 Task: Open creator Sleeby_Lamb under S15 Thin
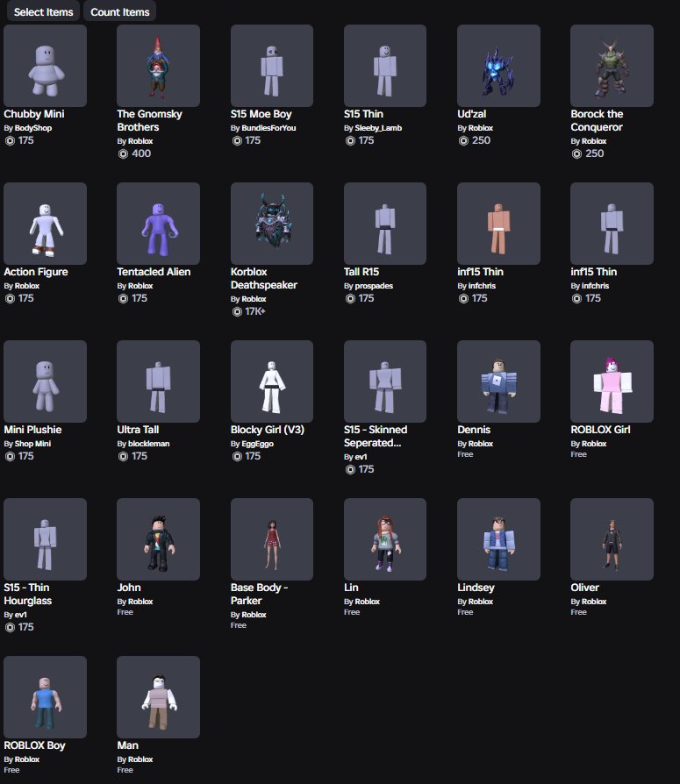click(378, 128)
